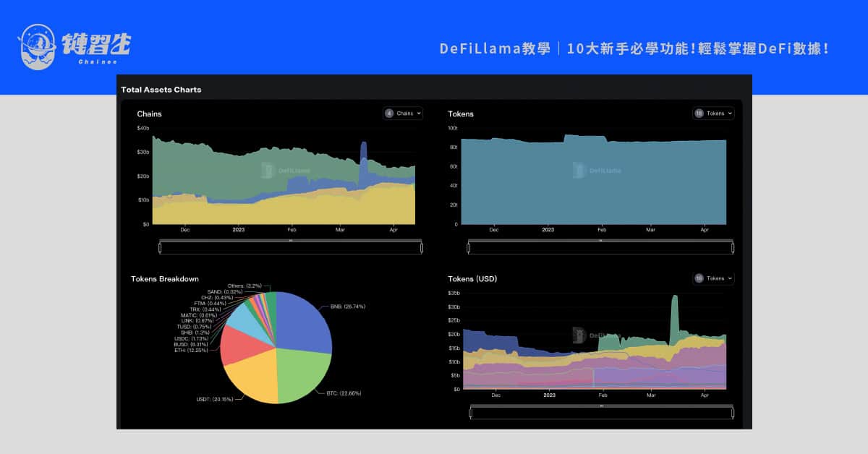Click the right handle of Tokens range slider
This screenshot has height=454, width=868.
click(x=732, y=248)
